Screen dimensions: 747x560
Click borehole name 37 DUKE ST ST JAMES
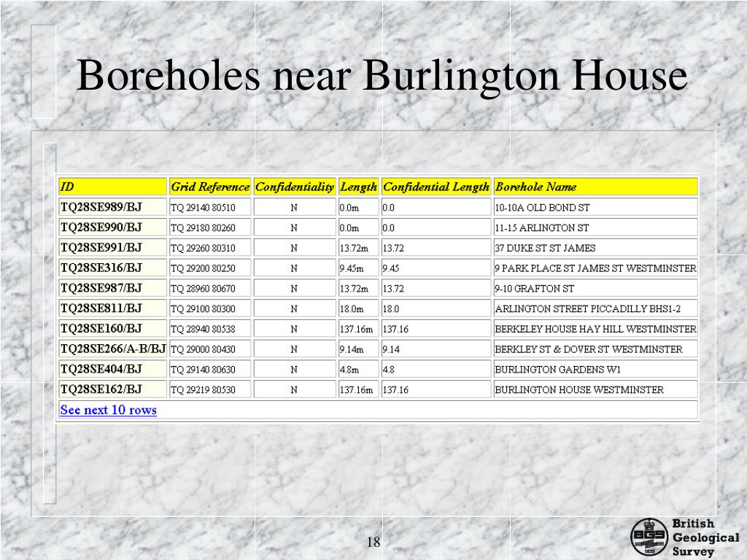click(545, 248)
